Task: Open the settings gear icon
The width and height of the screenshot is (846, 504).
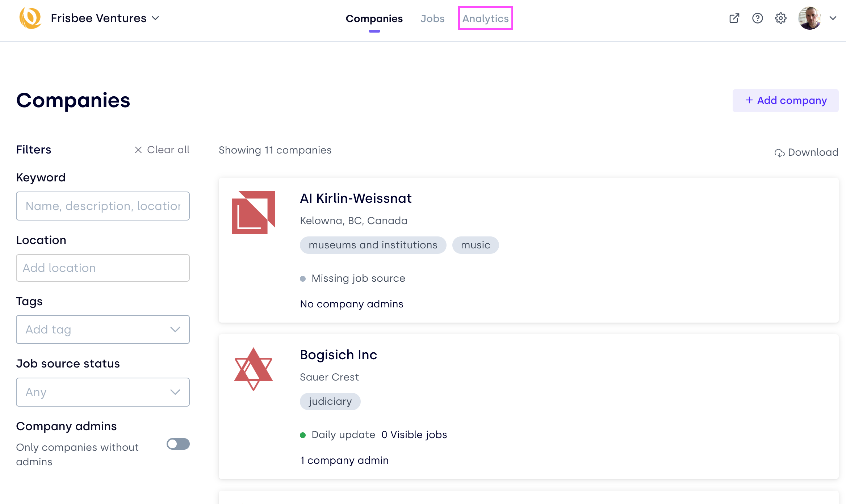Action: click(x=780, y=18)
